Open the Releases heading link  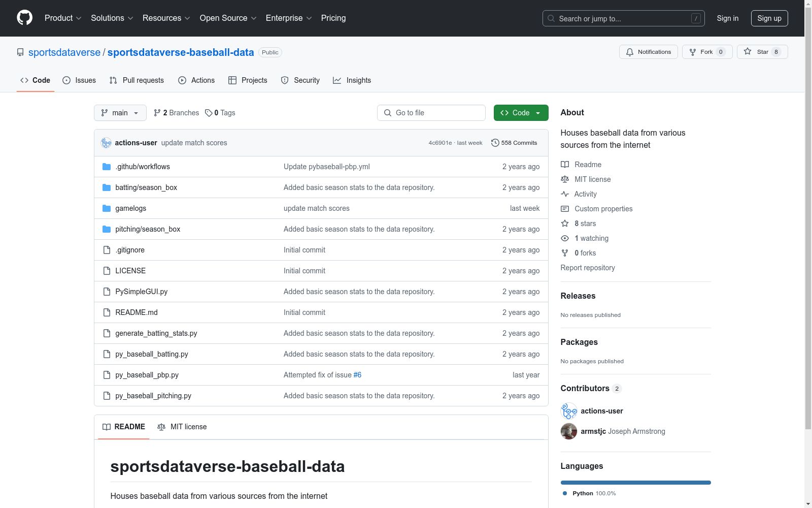click(x=578, y=296)
